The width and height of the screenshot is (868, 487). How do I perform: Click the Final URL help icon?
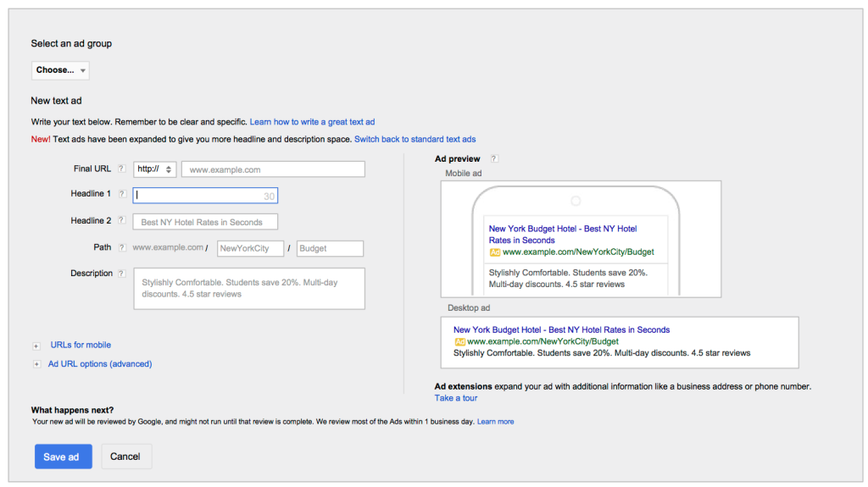pos(121,169)
